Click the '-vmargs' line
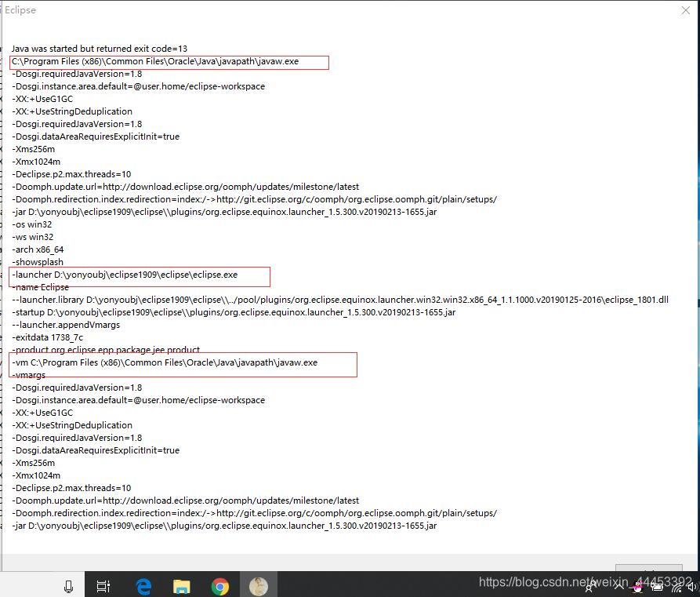The height and width of the screenshot is (597, 700). coord(28,375)
